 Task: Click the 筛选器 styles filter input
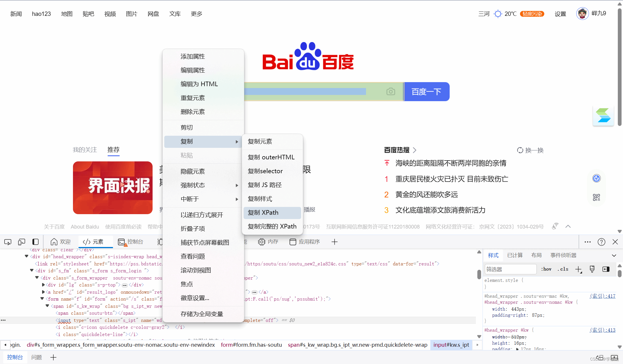[x=510, y=269]
